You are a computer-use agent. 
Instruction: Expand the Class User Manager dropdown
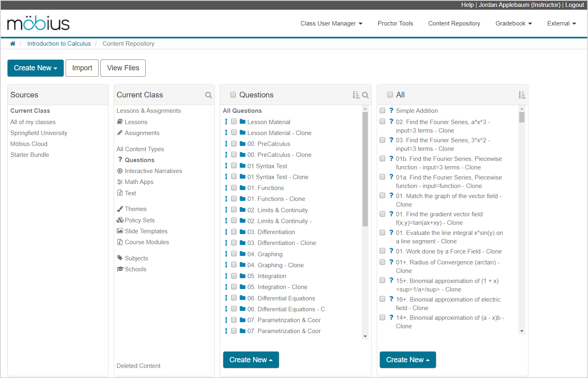pyautogui.click(x=331, y=23)
